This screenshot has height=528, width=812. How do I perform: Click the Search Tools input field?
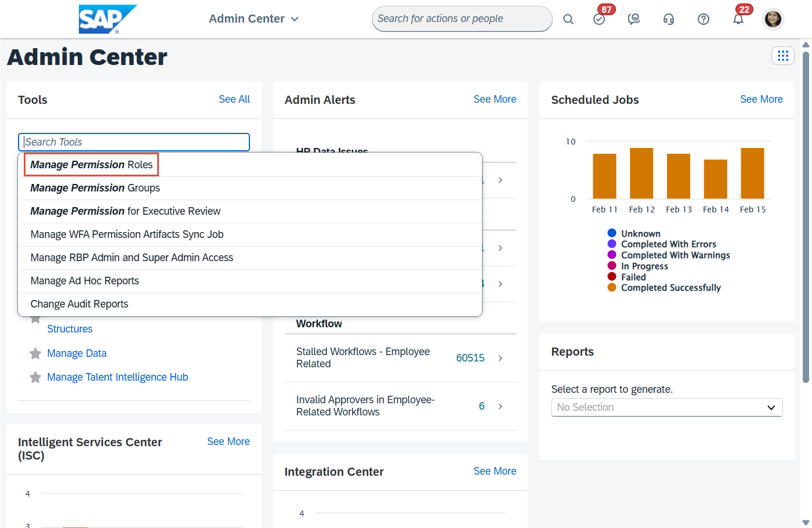point(134,142)
